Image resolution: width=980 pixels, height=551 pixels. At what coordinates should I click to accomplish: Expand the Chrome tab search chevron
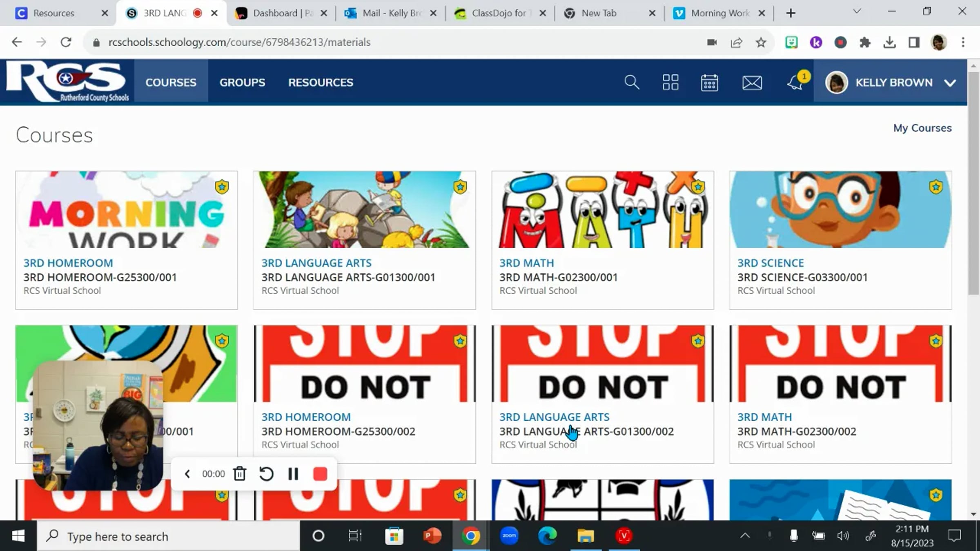click(x=857, y=11)
